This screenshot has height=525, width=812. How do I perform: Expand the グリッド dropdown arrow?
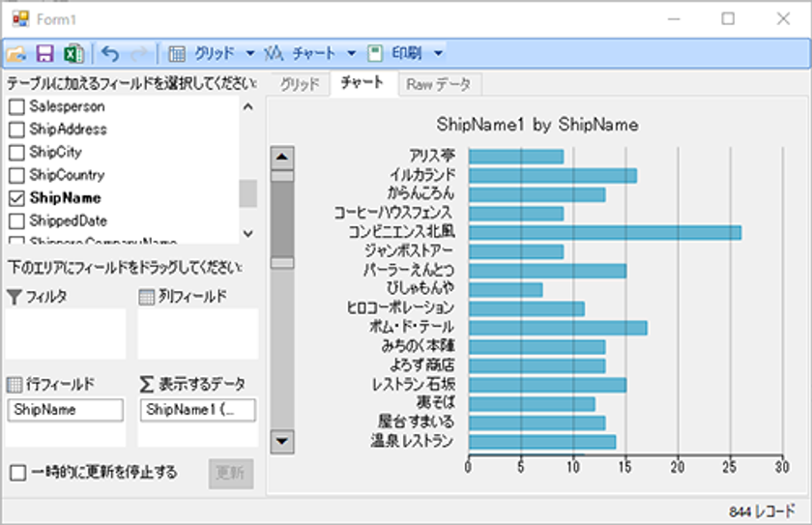(250, 53)
